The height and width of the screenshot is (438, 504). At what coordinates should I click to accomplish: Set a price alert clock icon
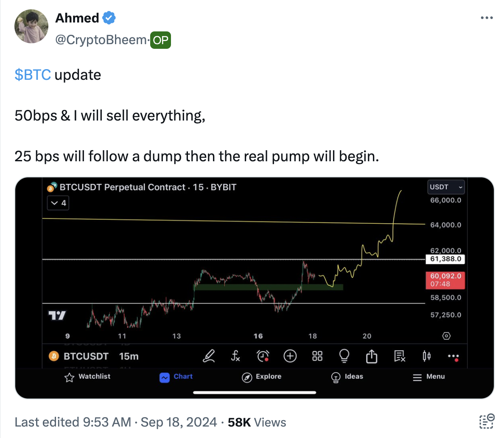coord(263,356)
